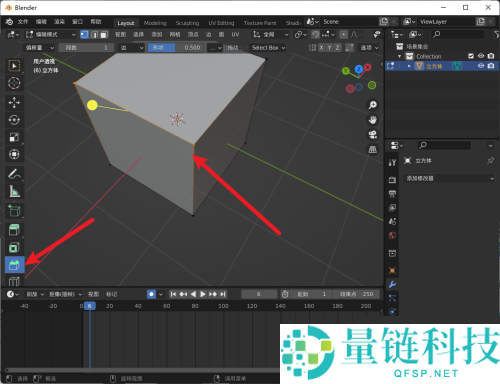This screenshot has width=500, height=384.
Task: Open the Tool properties tab
Action: coord(392,162)
